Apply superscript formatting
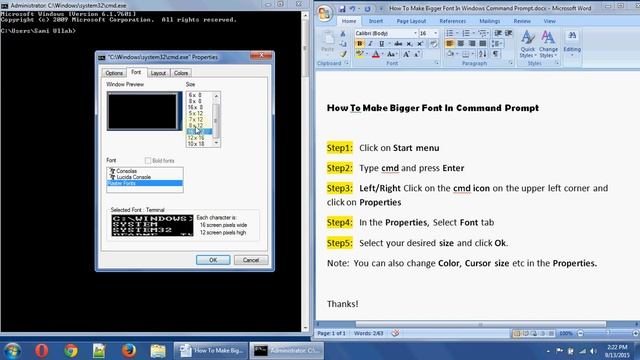 (420, 44)
